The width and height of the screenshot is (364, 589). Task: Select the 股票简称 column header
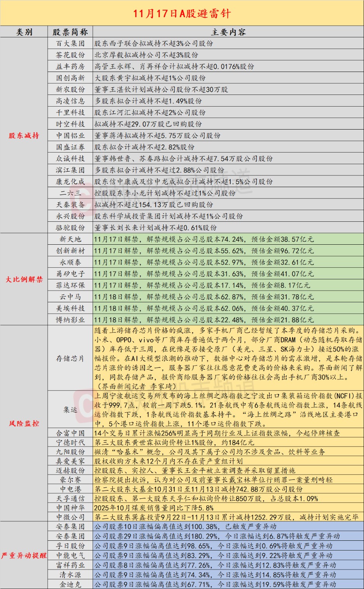[x=70, y=32]
